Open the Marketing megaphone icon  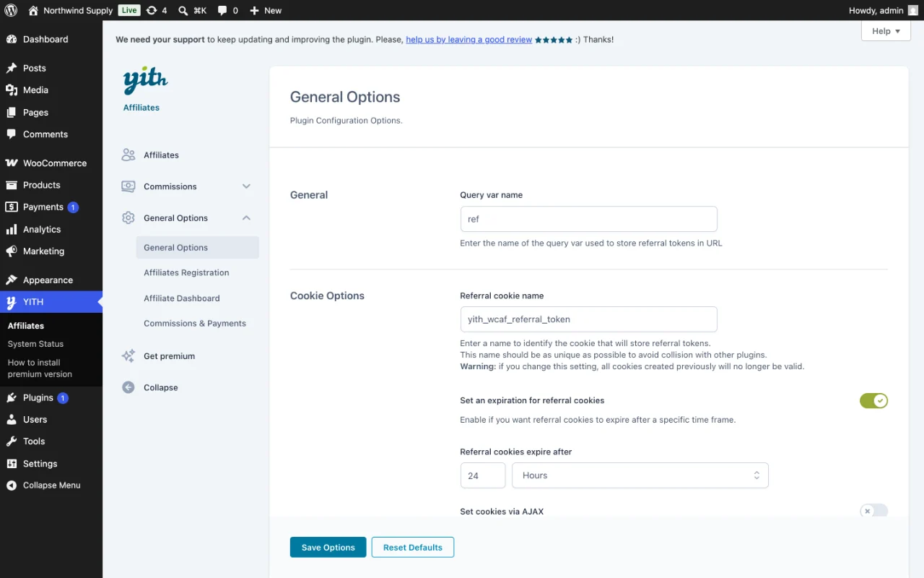[x=12, y=251]
